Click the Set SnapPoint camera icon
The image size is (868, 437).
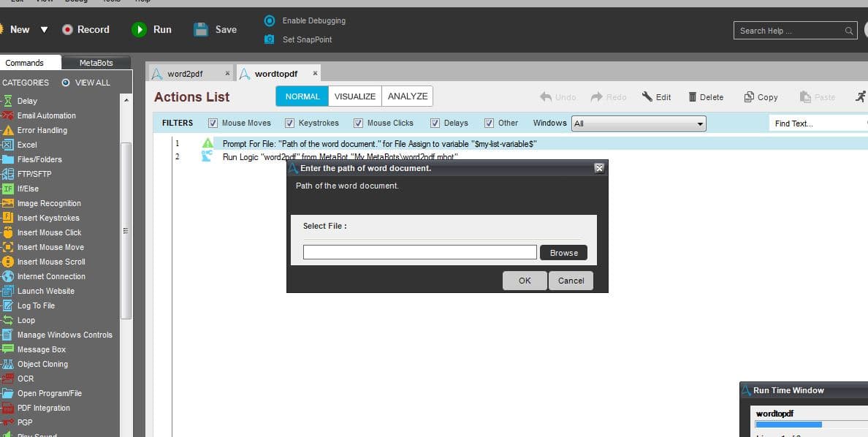(x=270, y=39)
